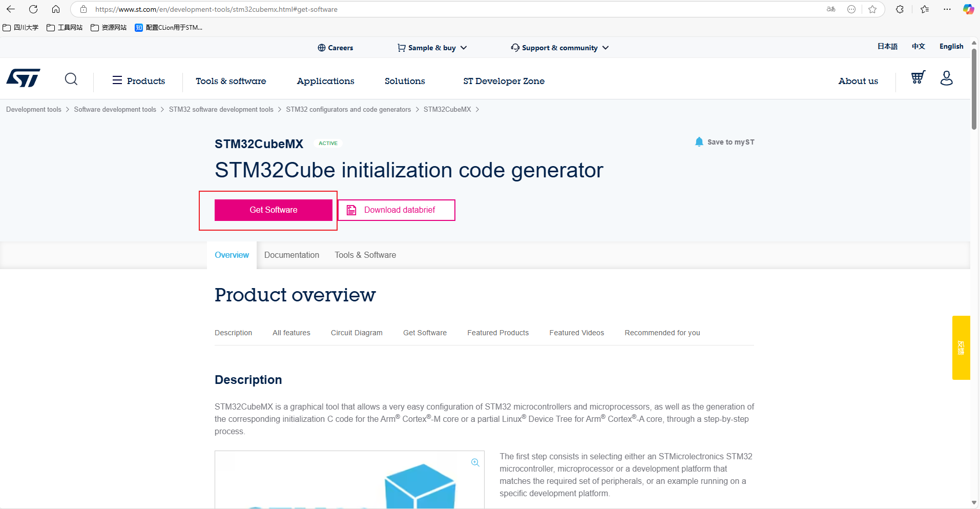Switch to the Tools & Software tab
Image resolution: width=980 pixels, height=509 pixels.
point(365,255)
